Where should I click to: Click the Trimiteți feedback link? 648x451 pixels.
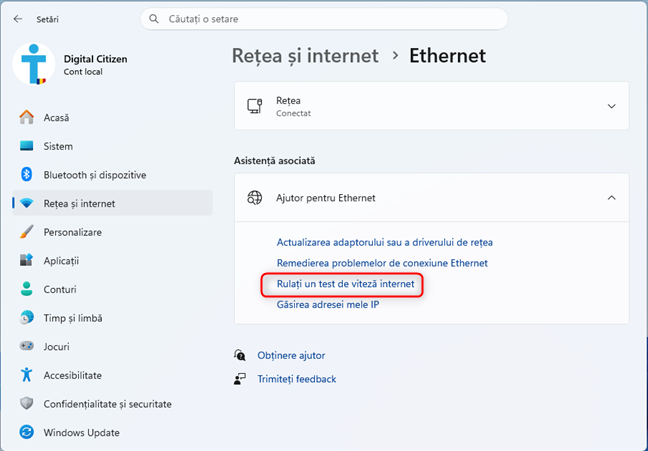(296, 379)
